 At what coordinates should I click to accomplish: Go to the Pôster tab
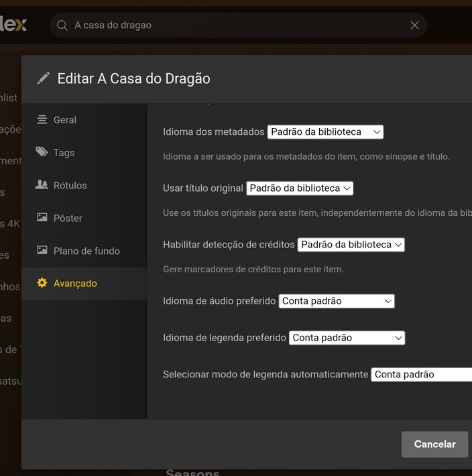coord(84,219)
